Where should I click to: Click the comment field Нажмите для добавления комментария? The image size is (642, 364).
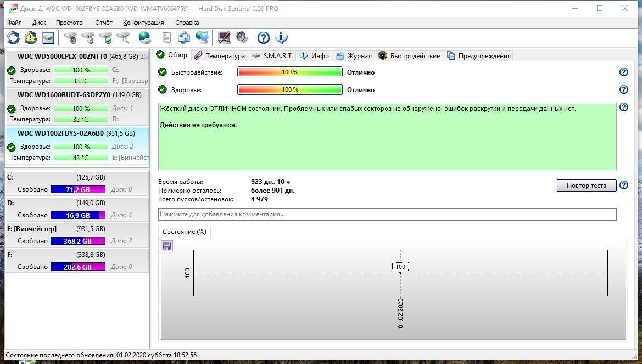coord(387,214)
